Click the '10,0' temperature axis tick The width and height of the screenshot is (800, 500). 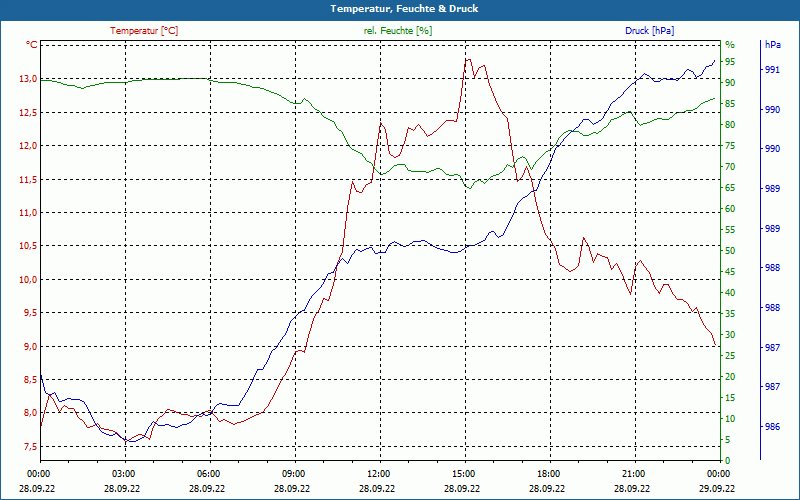pos(29,279)
